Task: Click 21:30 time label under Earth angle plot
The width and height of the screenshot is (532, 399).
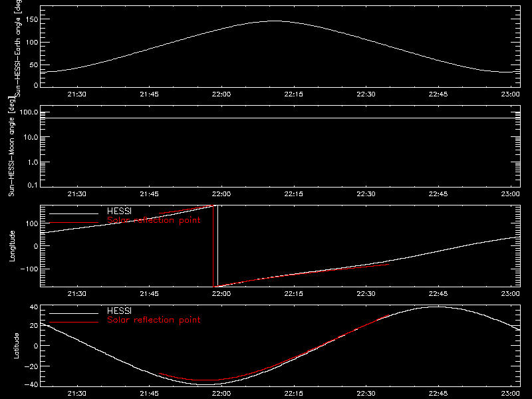Action: (77, 94)
